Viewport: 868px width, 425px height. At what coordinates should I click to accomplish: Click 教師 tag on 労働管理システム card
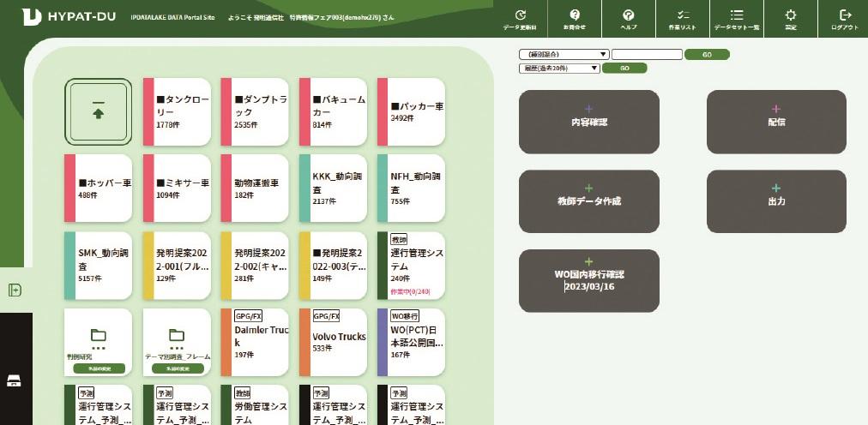click(x=242, y=393)
